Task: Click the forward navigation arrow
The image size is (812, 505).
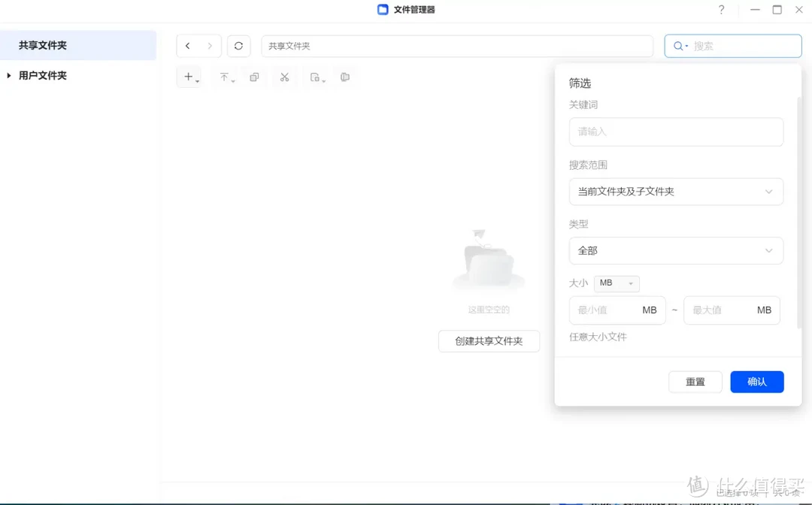Action: click(x=210, y=46)
